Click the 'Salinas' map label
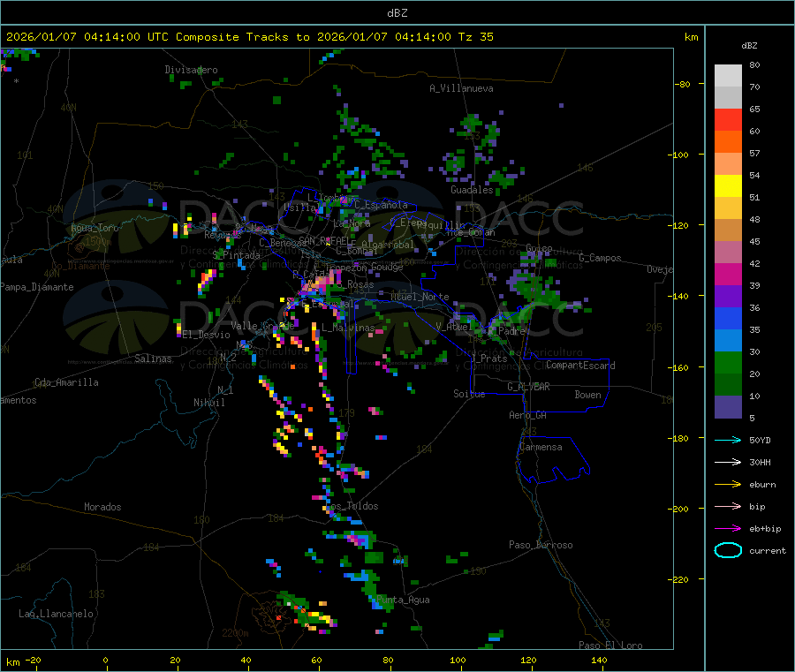The image size is (795, 672). (x=153, y=359)
